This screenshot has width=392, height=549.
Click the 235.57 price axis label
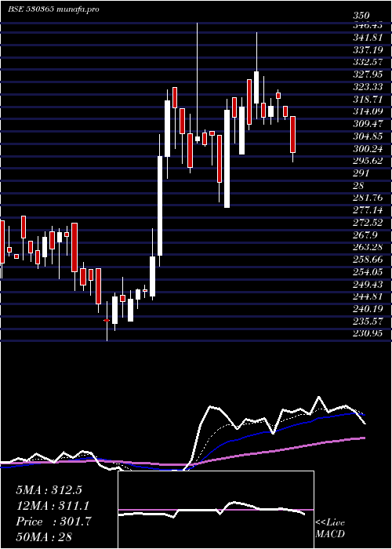[367, 322]
